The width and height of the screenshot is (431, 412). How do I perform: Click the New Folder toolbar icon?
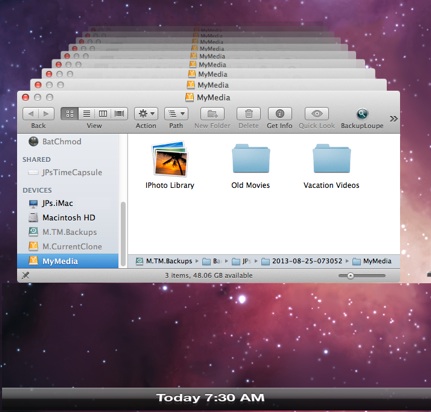click(212, 114)
